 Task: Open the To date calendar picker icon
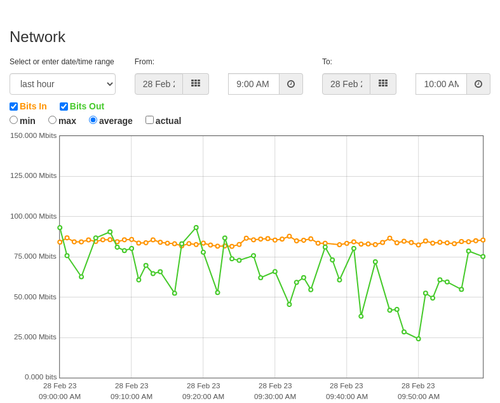coord(383,84)
